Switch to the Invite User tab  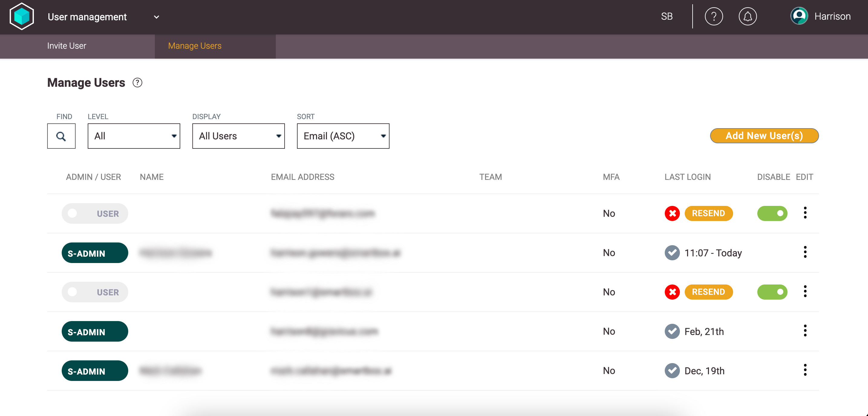pyautogui.click(x=67, y=46)
